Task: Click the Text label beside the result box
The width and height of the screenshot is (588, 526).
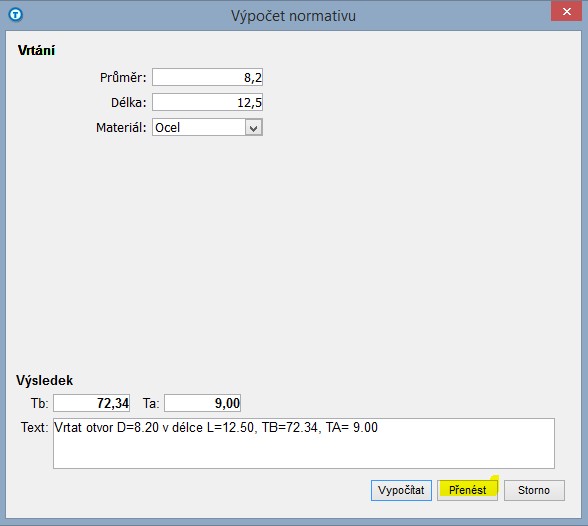Action: click(34, 427)
